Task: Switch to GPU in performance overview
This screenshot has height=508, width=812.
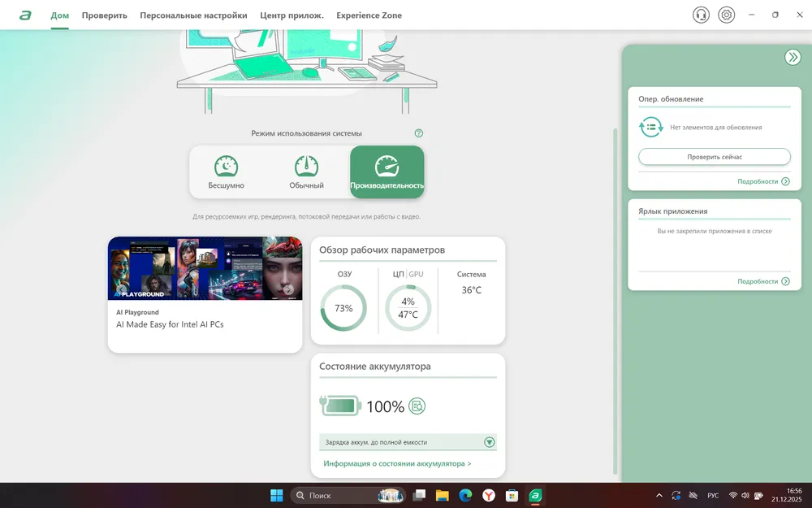Action: click(x=416, y=275)
